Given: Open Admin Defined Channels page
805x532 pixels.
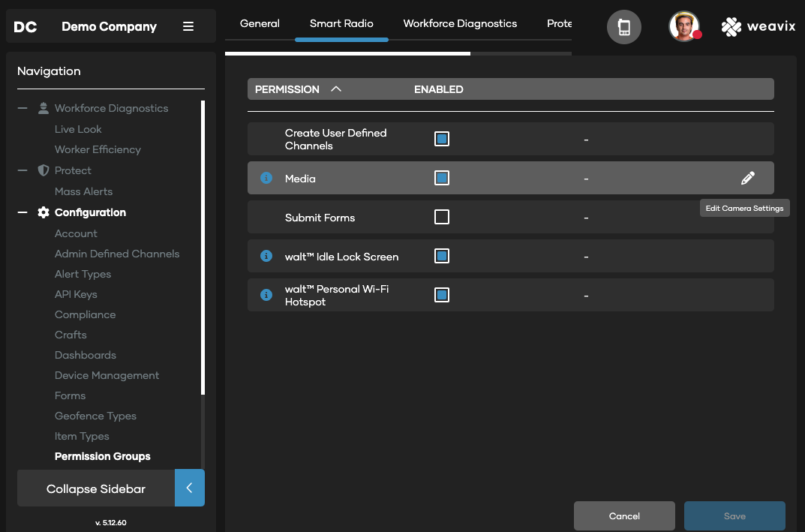Looking at the screenshot, I should tap(117, 254).
